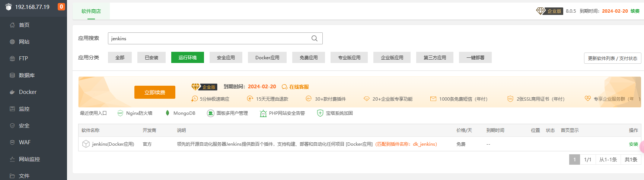The image size is (644, 180).
Task: Click the database stack icon beside 数据库
Action: (x=12, y=75)
